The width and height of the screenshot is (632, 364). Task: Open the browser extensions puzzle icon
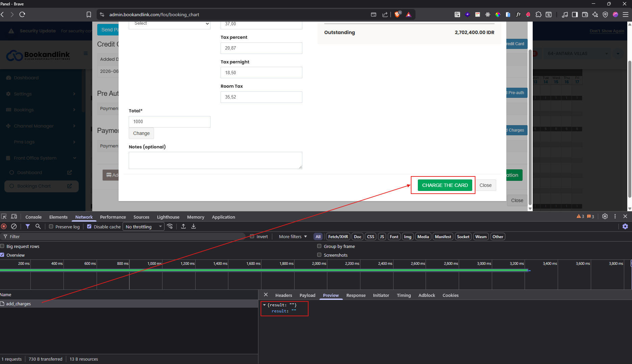pos(538,15)
